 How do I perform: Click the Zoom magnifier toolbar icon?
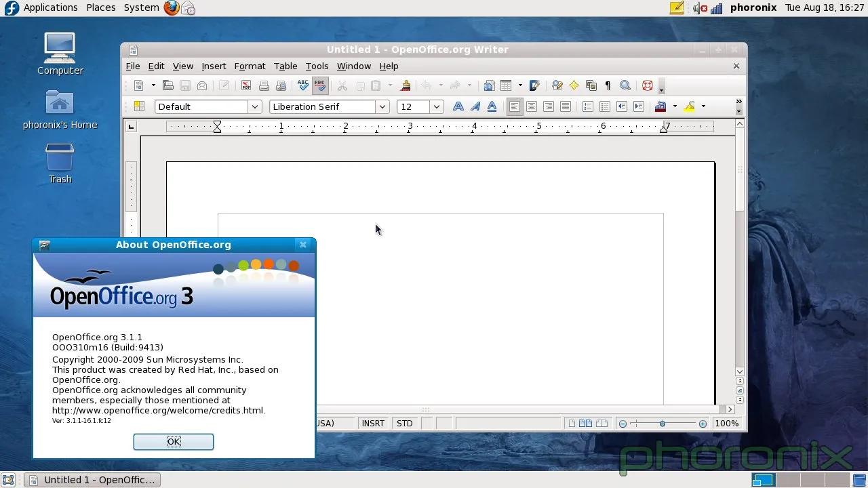click(625, 85)
